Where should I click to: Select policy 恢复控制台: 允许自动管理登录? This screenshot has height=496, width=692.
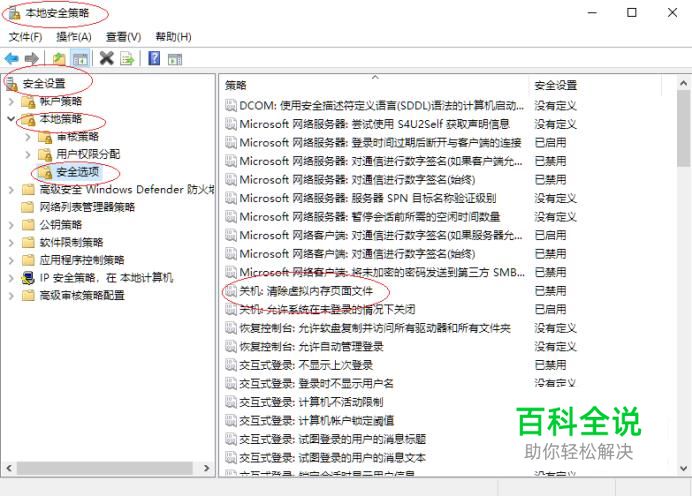coord(311,346)
